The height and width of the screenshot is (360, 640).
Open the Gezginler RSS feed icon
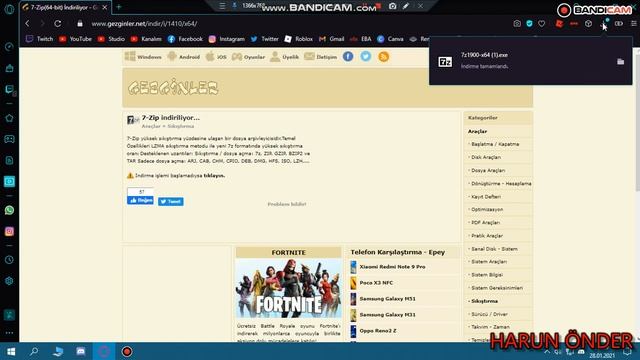(x=383, y=57)
